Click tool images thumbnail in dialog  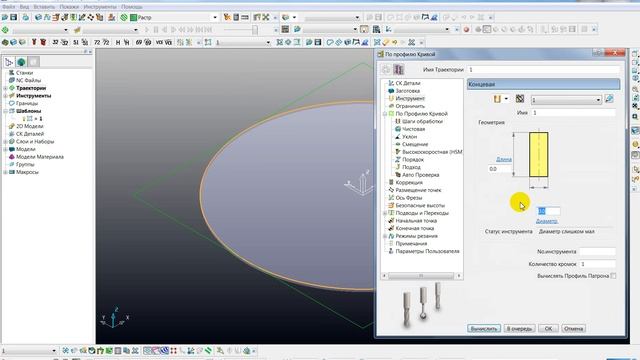422,304
